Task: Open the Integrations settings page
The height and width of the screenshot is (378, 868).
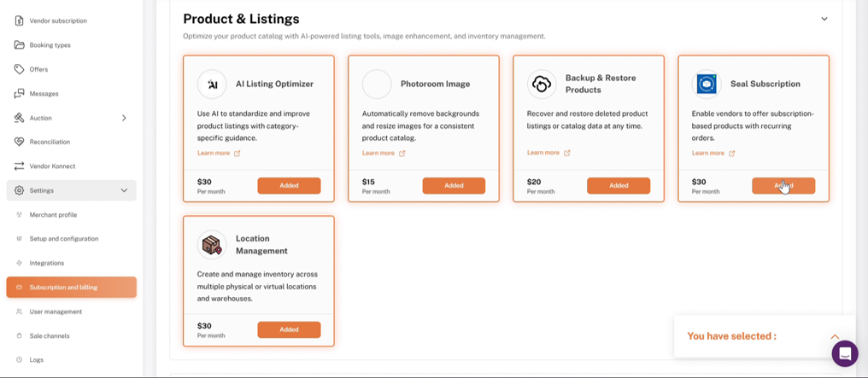Action: 46,263
